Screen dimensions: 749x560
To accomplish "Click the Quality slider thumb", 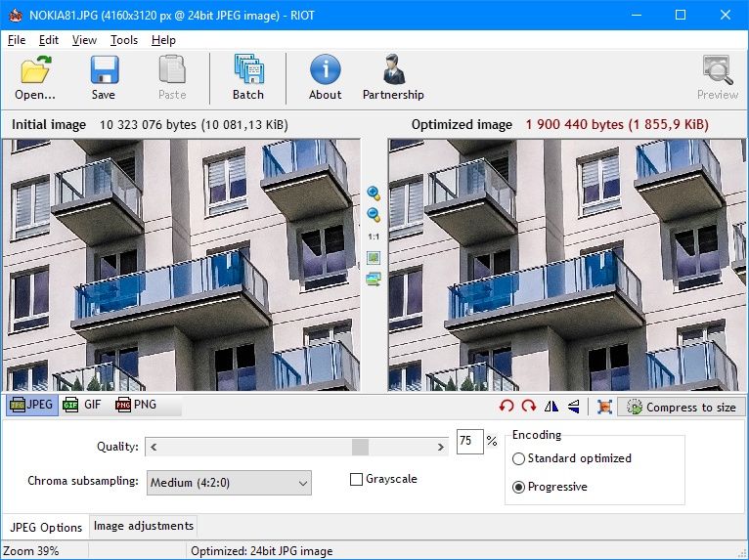I will [360, 448].
